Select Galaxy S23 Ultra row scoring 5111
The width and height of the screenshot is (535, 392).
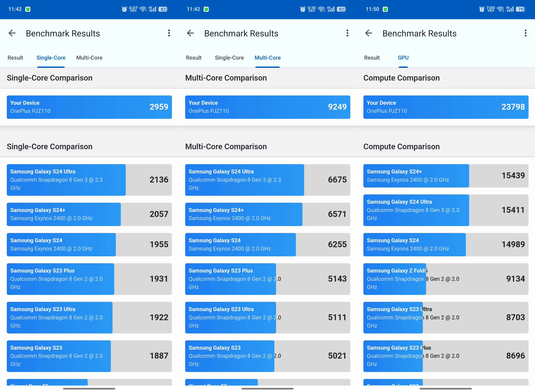pos(268,317)
